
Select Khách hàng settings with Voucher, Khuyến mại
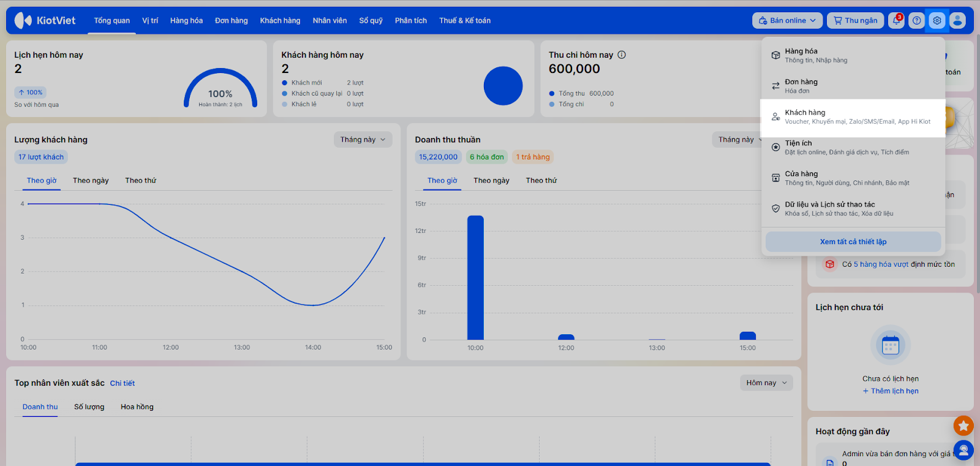(853, 117)
